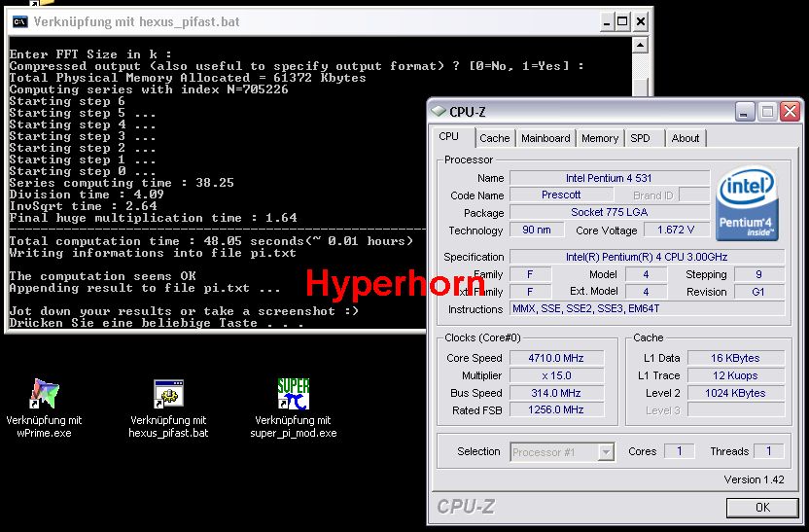The width and height of the screenshot is (809, 532).
Task: Click the CPU-Z title bar icon
Action: 438,111
